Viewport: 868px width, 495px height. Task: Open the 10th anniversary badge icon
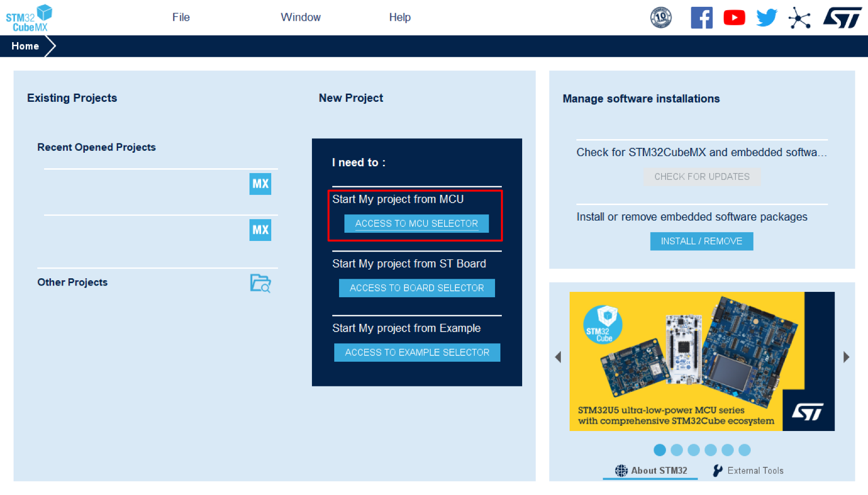pos(661,17)
